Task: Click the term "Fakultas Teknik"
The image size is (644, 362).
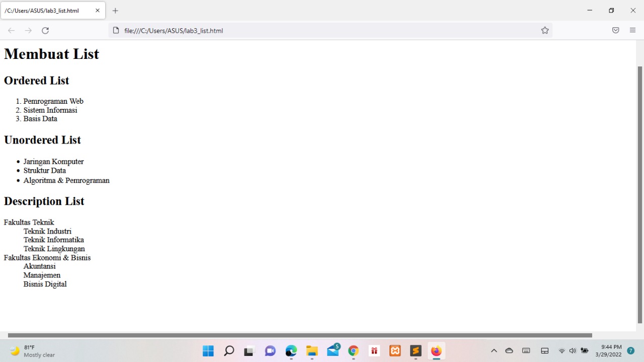Action: [x=29, y=223]
